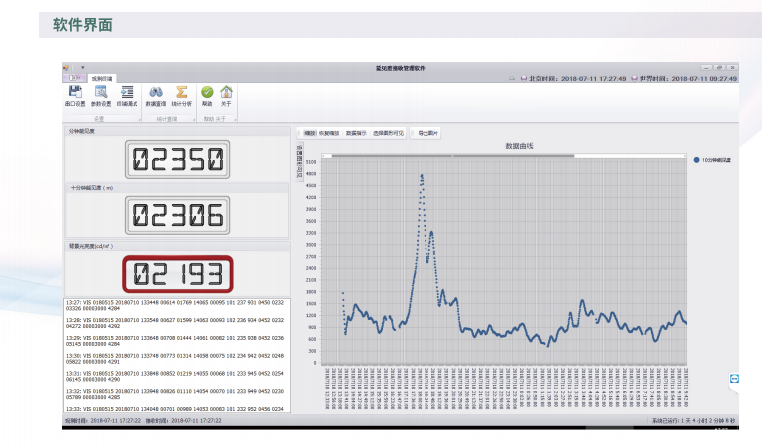Click the restore zoom chart toolbar button

coord(329,133)
